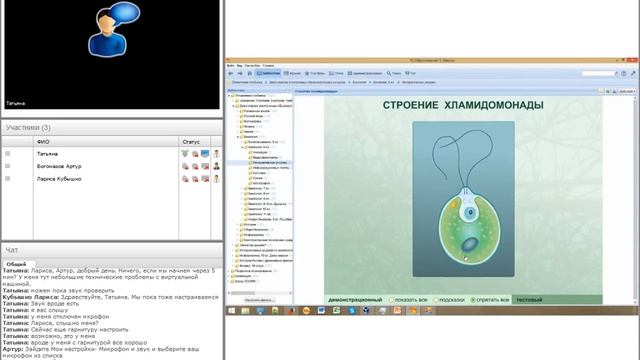Open Журнал from the toolbar

coord(292,73)
